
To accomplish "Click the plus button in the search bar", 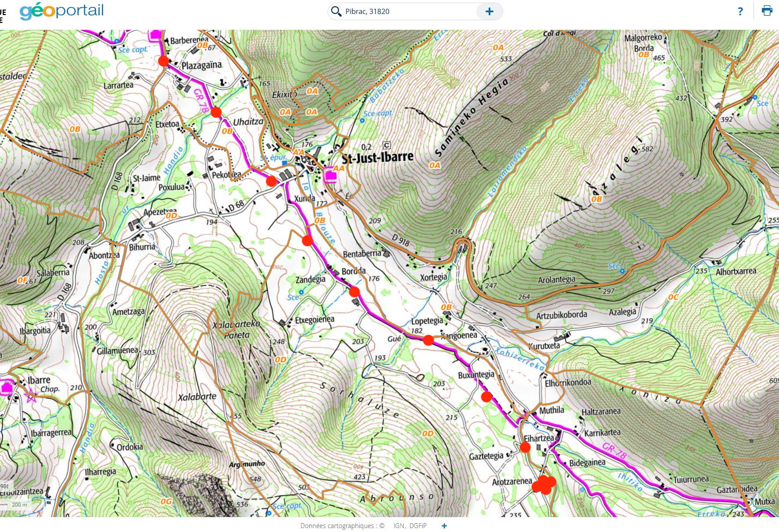I will 490,11.
